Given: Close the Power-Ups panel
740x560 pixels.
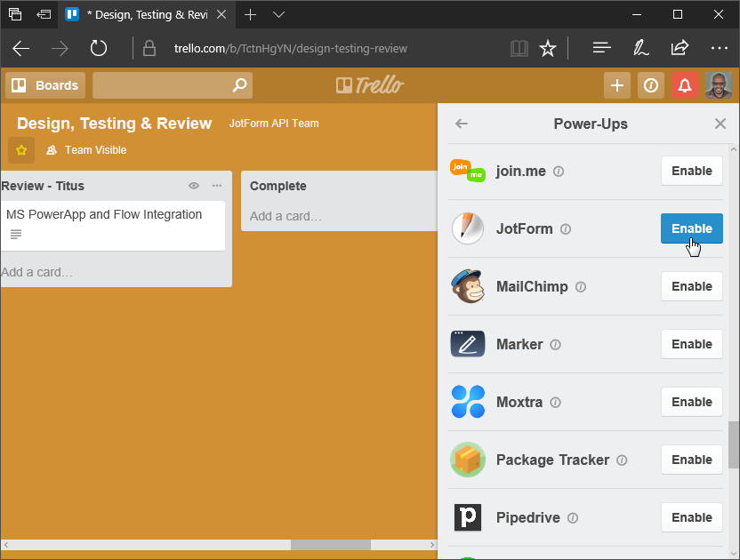Looking at the screenshot, I should pos(720,124).
